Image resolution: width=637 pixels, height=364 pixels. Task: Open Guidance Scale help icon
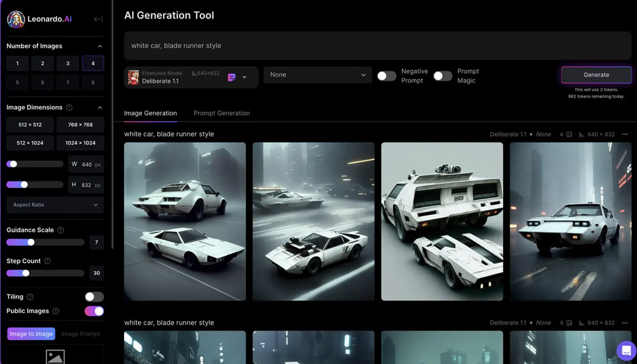pyautogui.click(x=61, y=230)
